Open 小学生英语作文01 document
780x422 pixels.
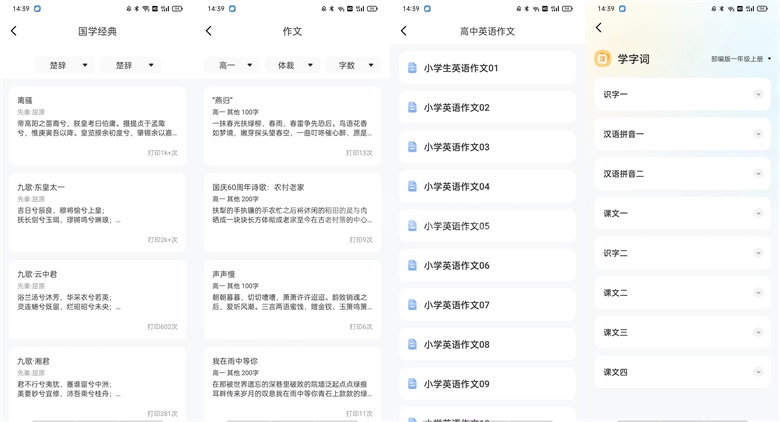click(x=488, y=68)
